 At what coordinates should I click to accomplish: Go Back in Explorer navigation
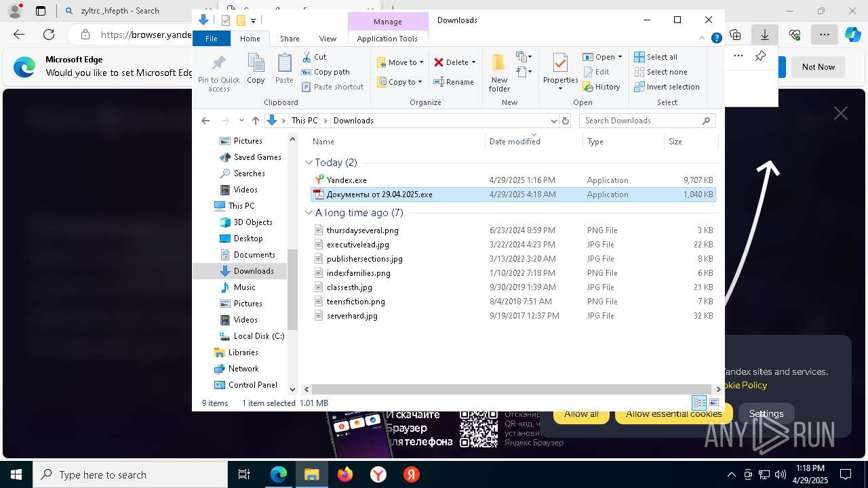point(205,121)
